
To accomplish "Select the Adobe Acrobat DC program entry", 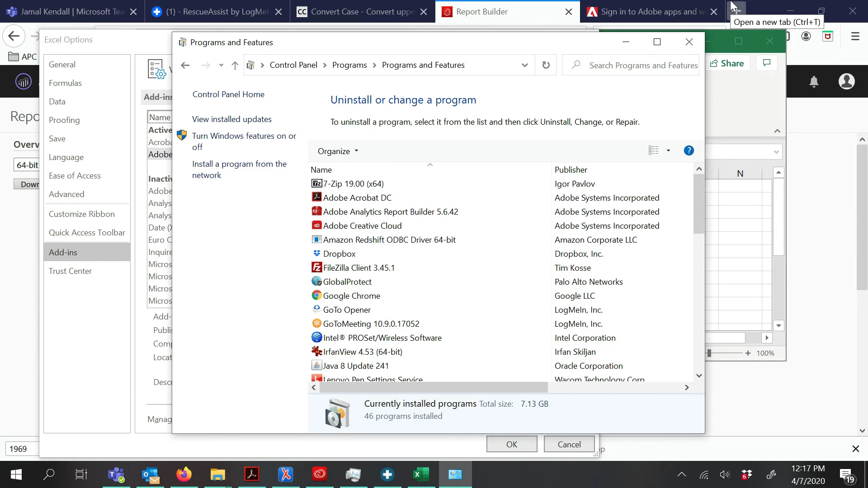I will [x=357, y=197].
